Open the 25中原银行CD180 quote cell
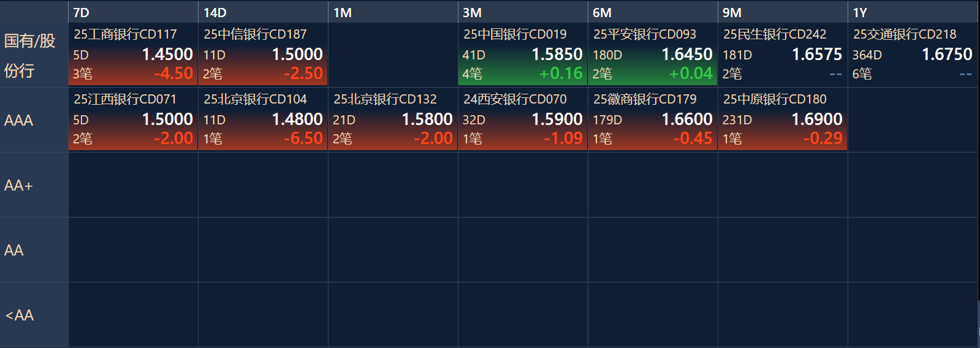 click(783, 119)
